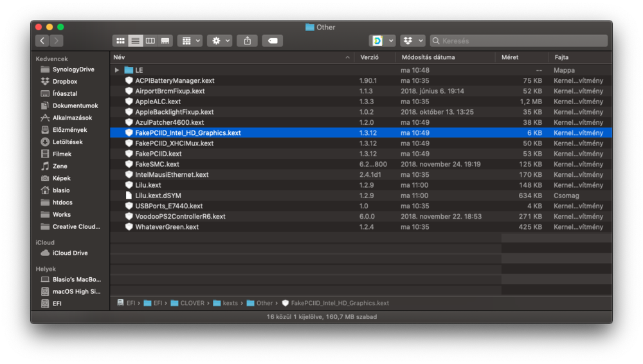Open the group-by arrangement dropdown
Viewport: 643px width, 364px height.
point(190,41)
